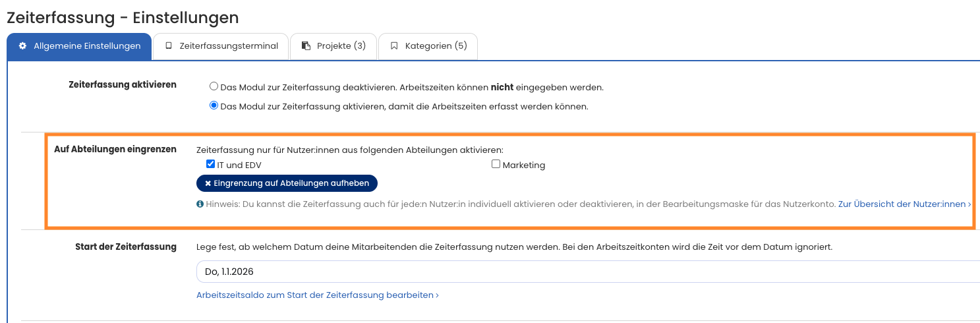The image size is (980, 323).
Task: Uncheck the IT und EDV checkbox
Action: click(x=211, y=165)
